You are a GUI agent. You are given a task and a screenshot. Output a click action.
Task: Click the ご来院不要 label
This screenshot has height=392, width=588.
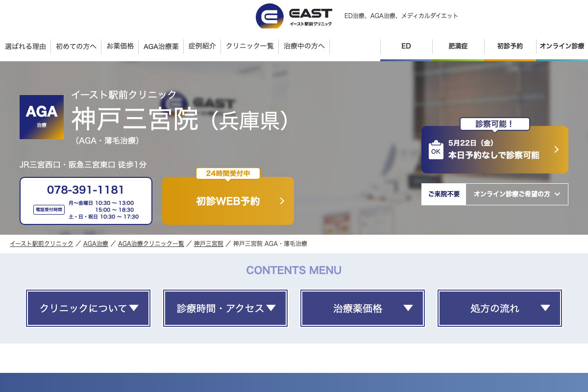coord(443,194)
